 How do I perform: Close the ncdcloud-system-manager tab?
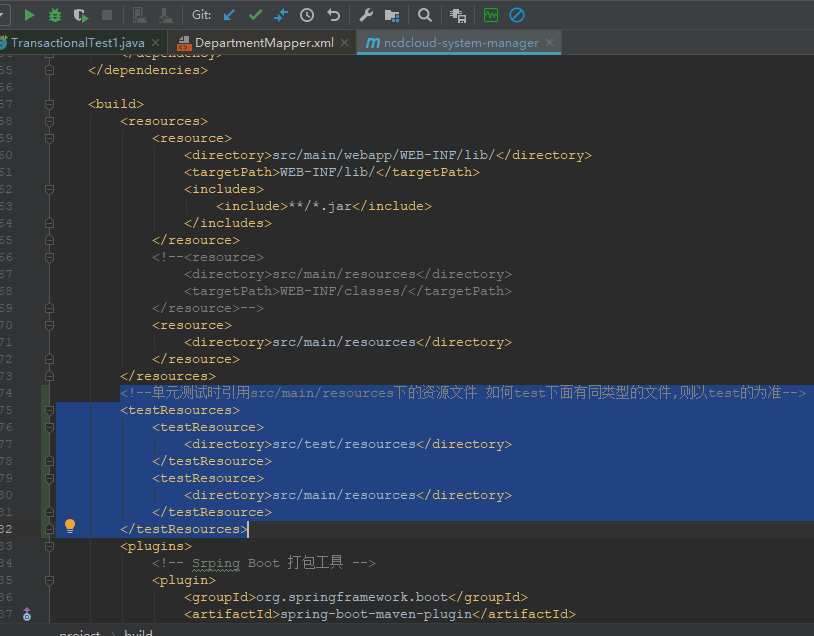click(548, 43)
